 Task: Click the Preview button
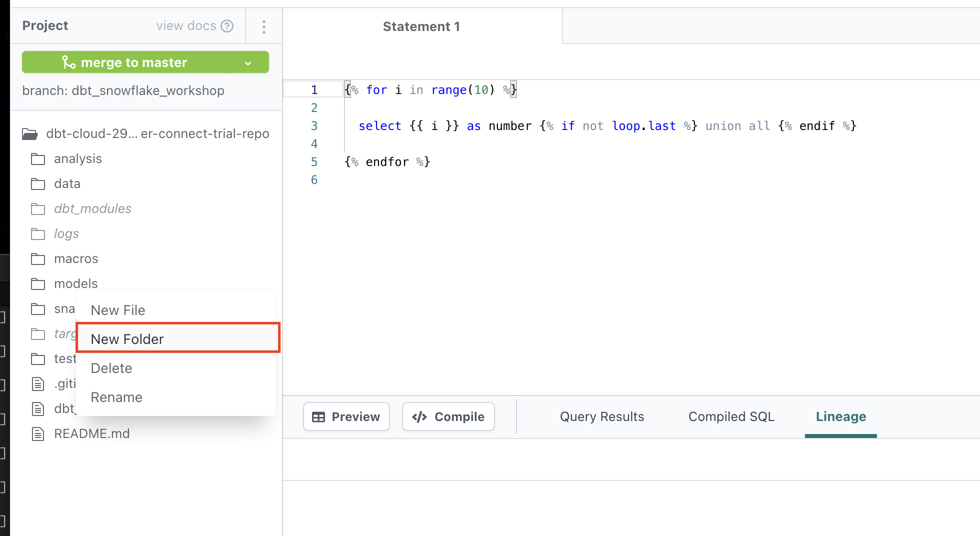(346, 416)
